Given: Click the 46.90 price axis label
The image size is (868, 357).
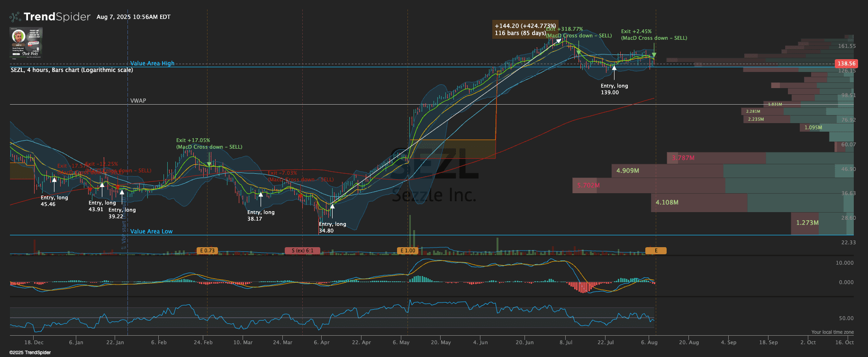Looking at the screenshot, I should coord(849,169).
